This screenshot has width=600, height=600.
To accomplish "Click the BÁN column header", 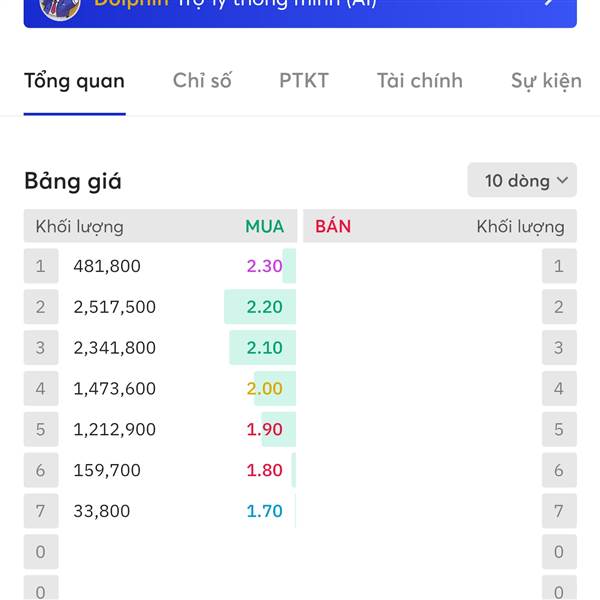I will click(333, 227).
